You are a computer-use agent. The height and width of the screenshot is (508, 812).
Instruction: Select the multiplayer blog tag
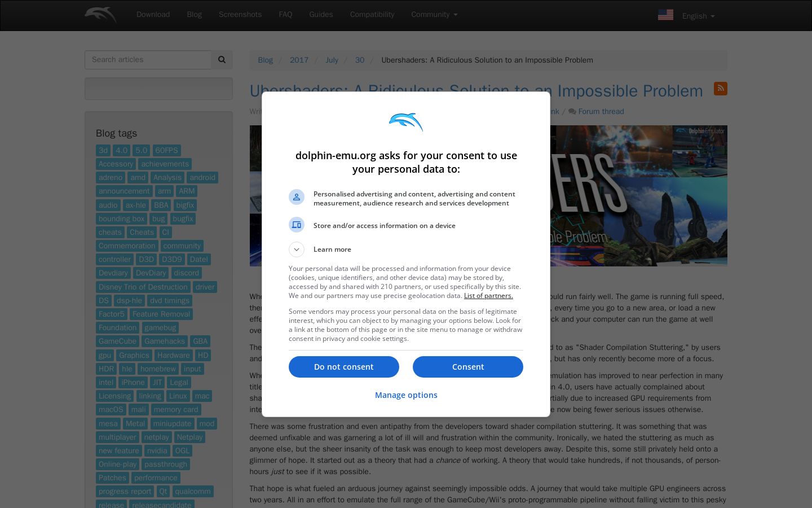[x=117, y=437]
